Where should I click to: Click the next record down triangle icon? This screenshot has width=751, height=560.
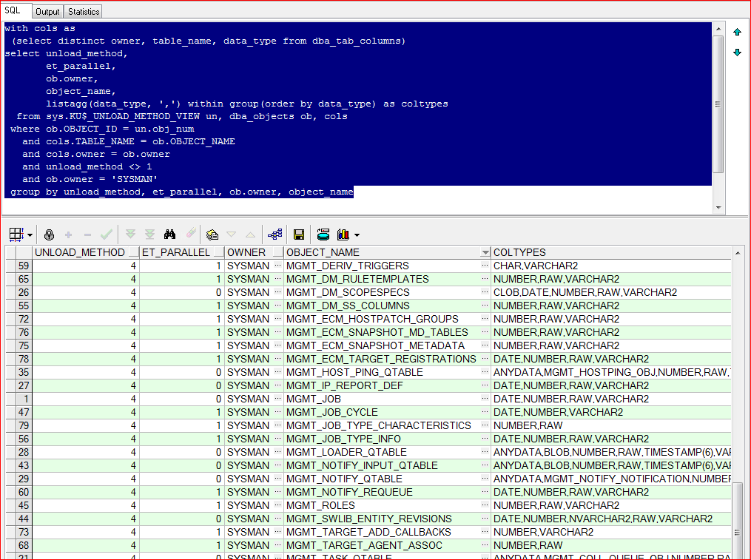click(232, 235)
